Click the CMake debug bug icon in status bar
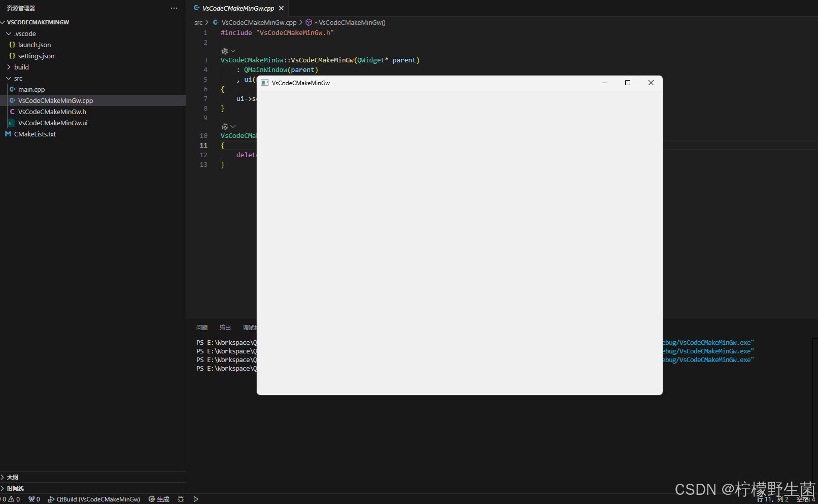Image resolution: width=818 pixels, height=504 pixels. pyautogui.click(x=181, y=499)
